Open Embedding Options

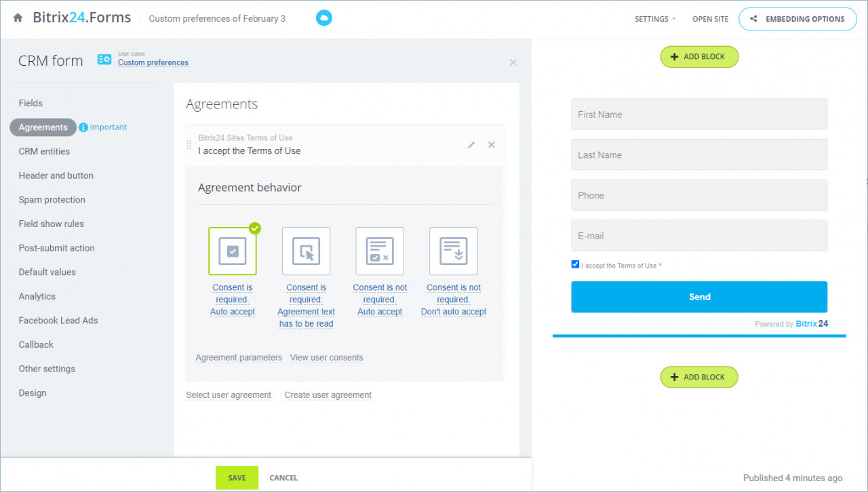pos(797,19)
